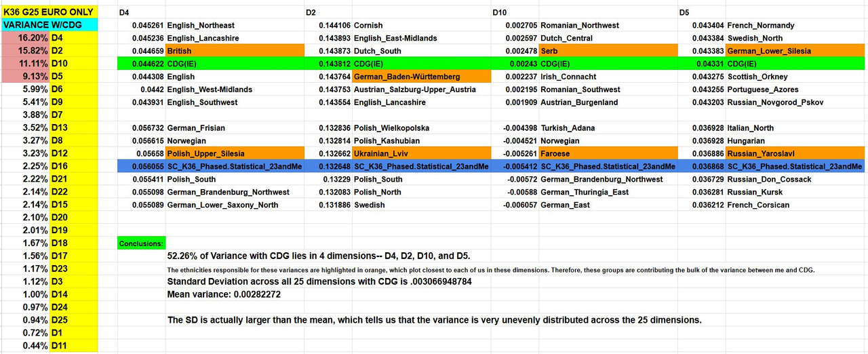The height and width of the screenshot is (354, 868).
Task: Click the 11.11% variance cell
Action: point(24,64)
